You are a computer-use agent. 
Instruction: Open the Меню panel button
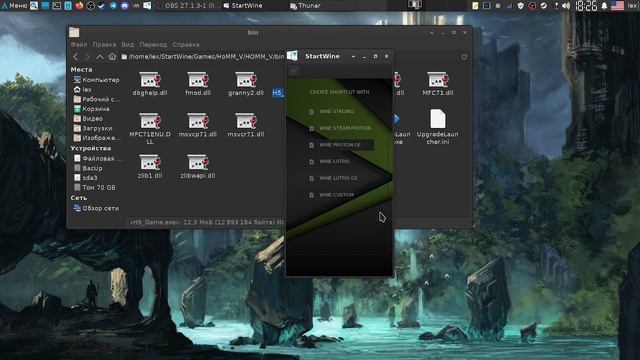pyautogui.click(x=14, y=6)
